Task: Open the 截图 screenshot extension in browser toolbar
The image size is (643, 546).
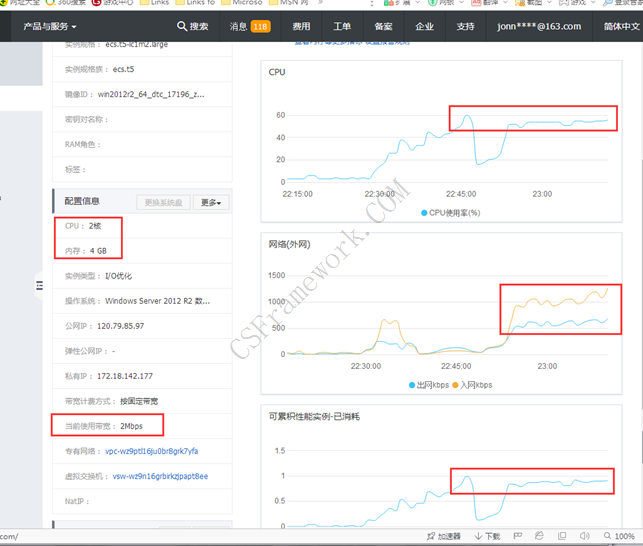Action: (534, 2)
